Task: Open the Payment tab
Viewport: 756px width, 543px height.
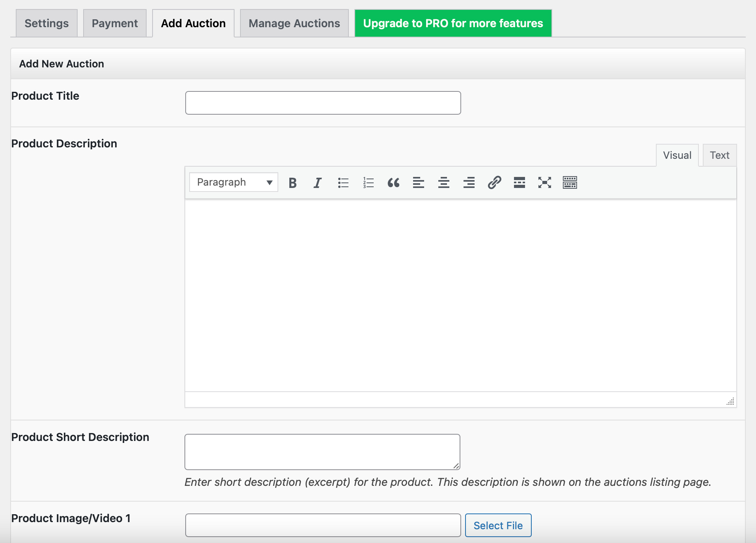Action: click(114, 23)
